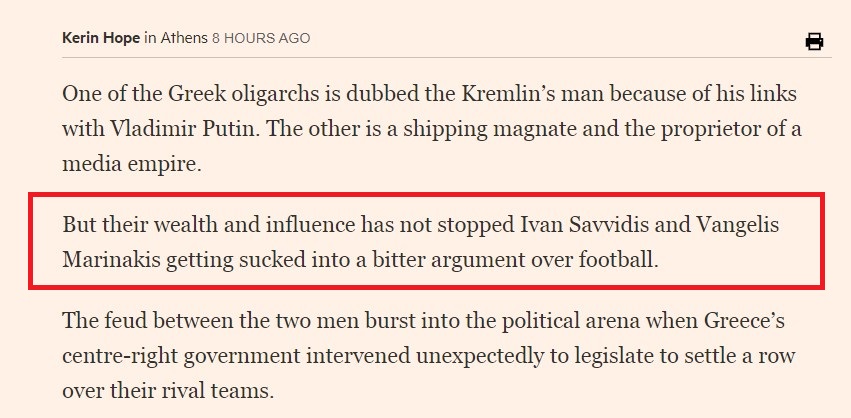Click the phrase media empire
The image size is (851, 418).
[131, 164]
